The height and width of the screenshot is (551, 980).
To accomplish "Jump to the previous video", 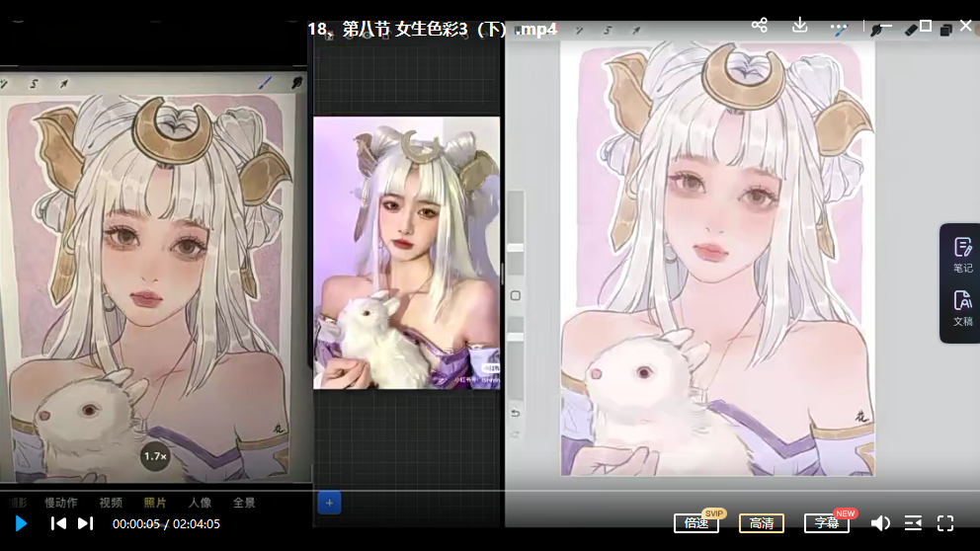I will pyautogui.click(x=58, y=523).
